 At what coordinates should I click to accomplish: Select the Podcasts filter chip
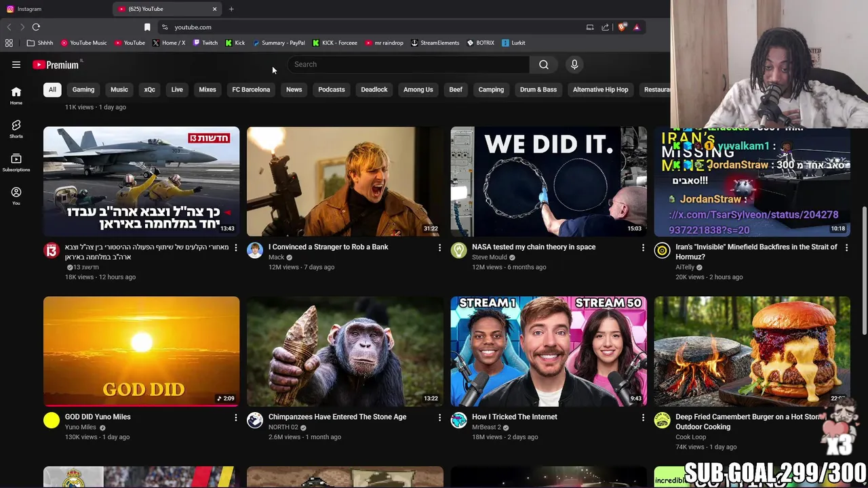(x=332, y=89)
